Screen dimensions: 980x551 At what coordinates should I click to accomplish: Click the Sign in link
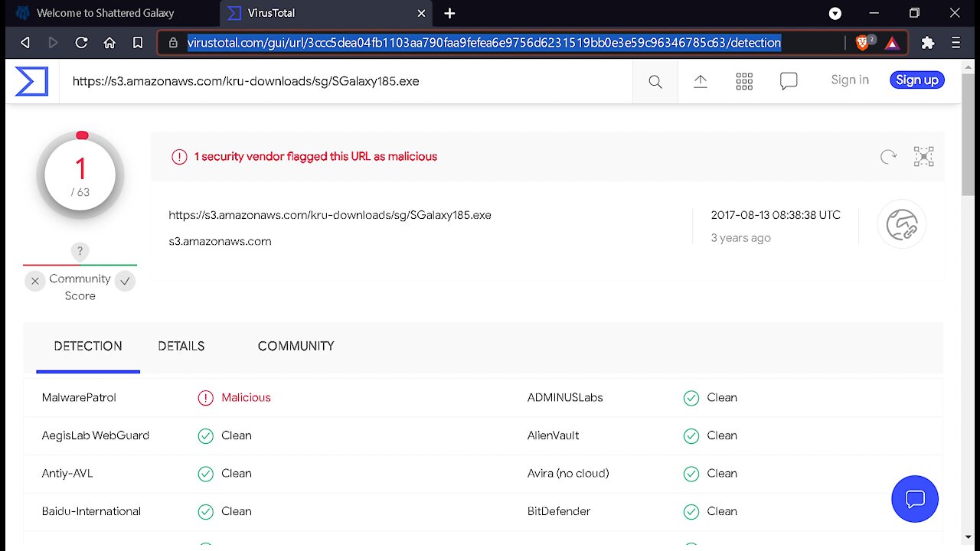pyautogui.click(x=850, y=80)
